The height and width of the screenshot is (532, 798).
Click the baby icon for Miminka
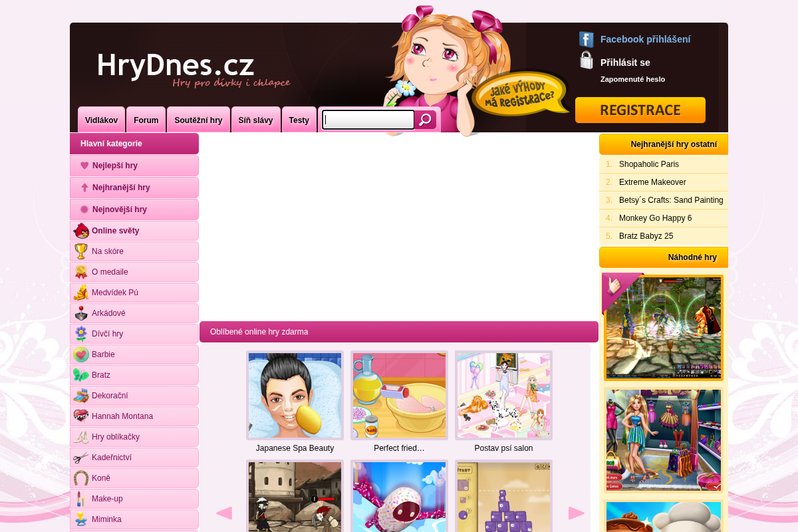click(81, 519)
